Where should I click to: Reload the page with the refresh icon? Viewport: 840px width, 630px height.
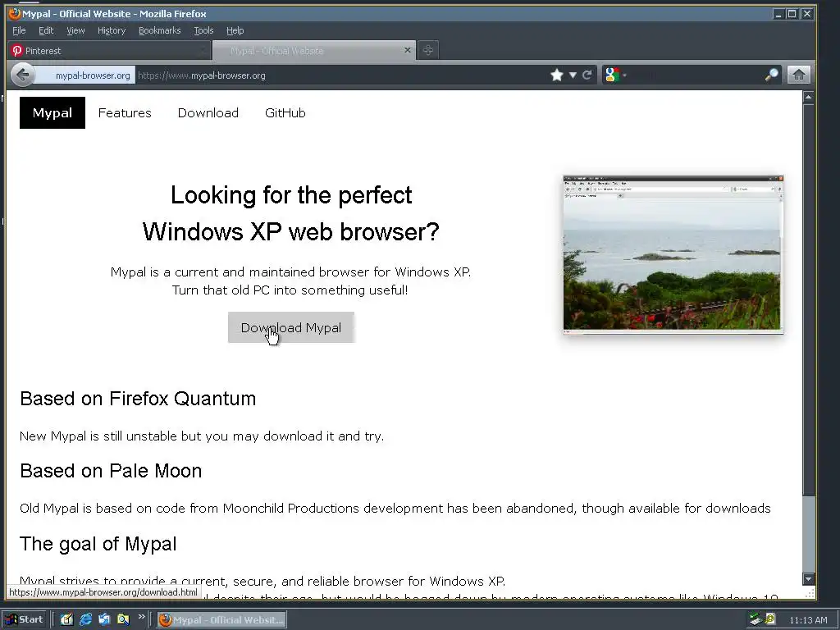click(587, 75)
